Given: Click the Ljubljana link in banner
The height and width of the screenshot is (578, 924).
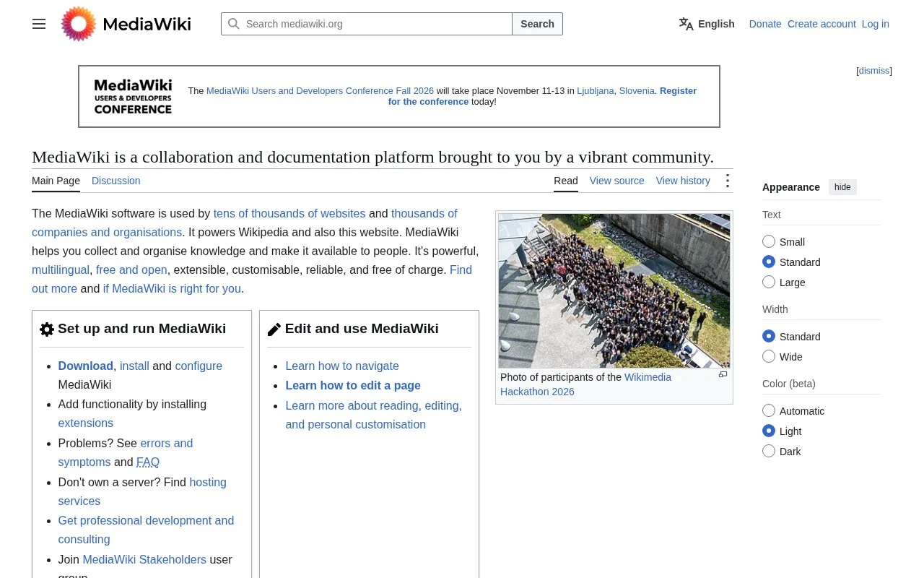Looking at the screenshot, I should pos(596,91).
